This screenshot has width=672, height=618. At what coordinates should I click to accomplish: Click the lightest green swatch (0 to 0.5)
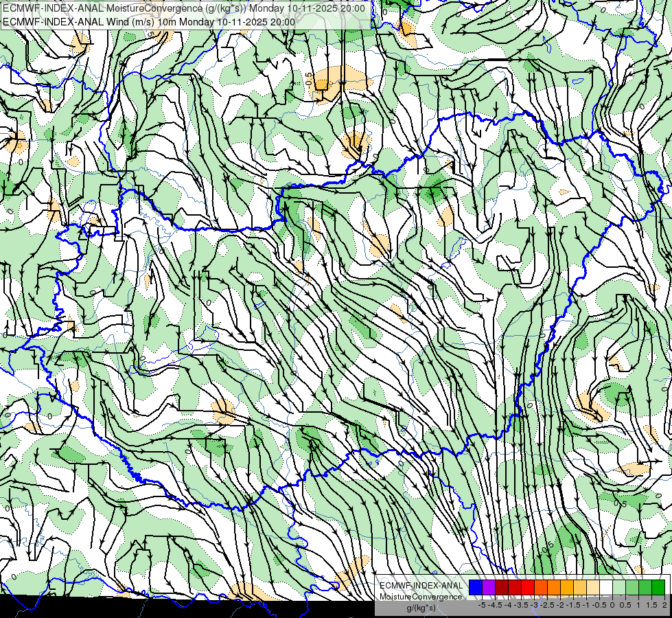click(619, 588)
